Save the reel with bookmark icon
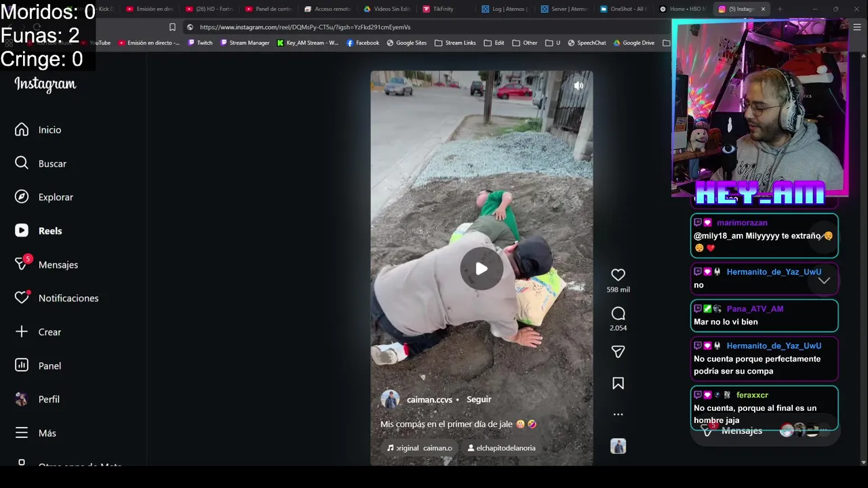 point(618,384)
